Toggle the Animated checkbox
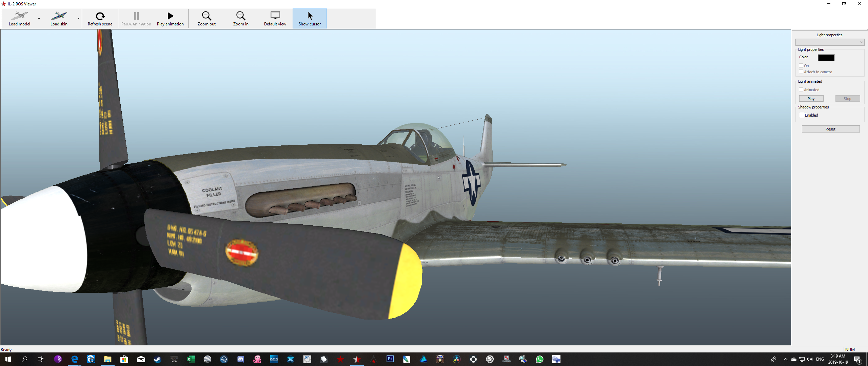 tap(801, 90)
